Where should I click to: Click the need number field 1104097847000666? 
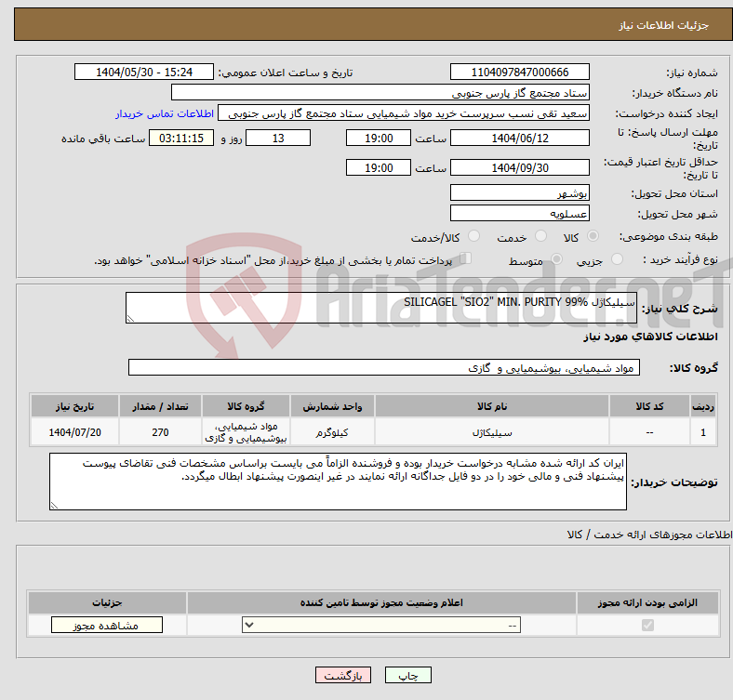519,72
